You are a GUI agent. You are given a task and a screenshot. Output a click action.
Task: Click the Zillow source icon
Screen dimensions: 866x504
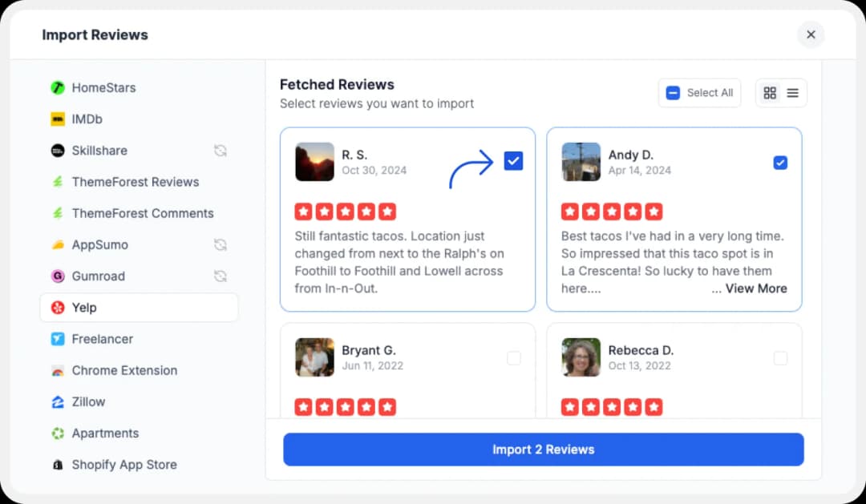tap(57, 401)
